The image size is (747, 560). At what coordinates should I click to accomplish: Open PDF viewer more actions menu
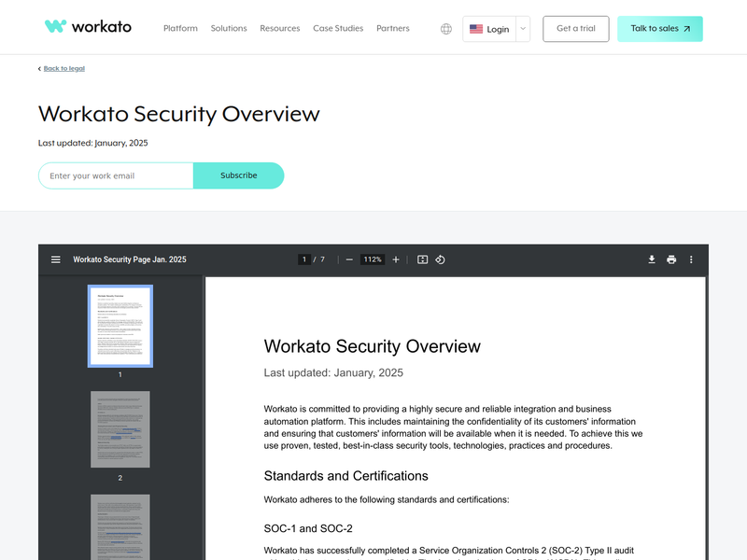point(691,259)
